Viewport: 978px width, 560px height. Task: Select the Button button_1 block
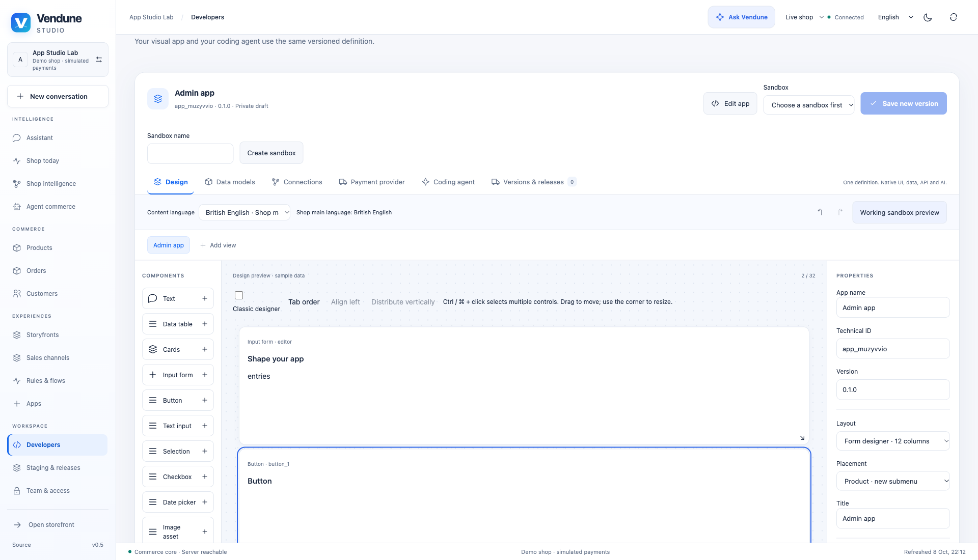pos(524,495)
